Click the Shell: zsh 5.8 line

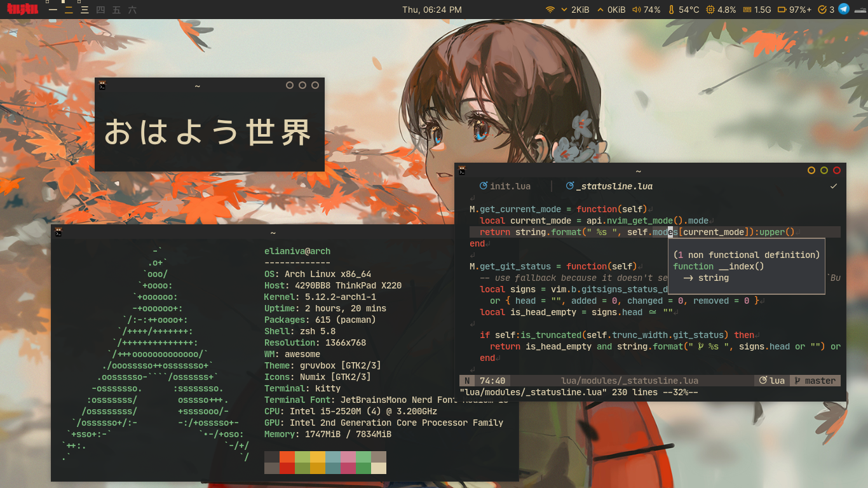coord(300,331)
